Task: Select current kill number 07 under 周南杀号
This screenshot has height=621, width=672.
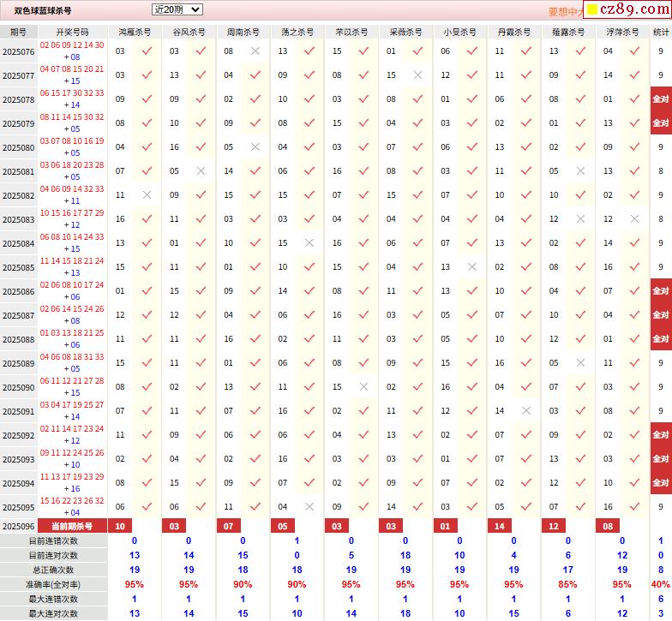Action: click(228, 526)
